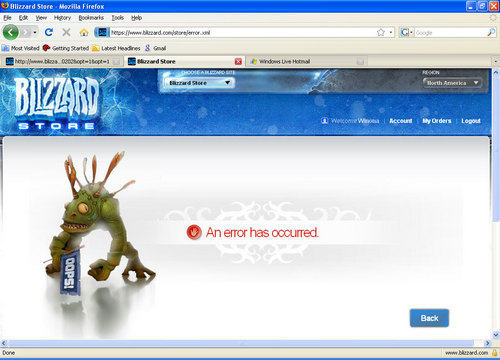Open the Latest Headlines feed bookmark

[x=116, y=48]
